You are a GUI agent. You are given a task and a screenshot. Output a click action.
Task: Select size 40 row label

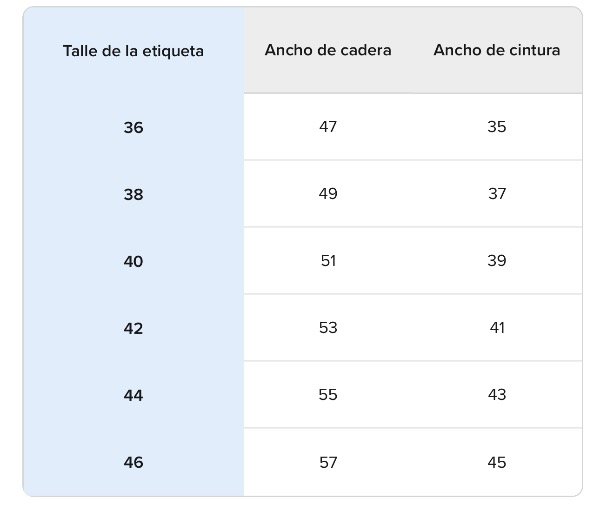(x=133, y=262)
